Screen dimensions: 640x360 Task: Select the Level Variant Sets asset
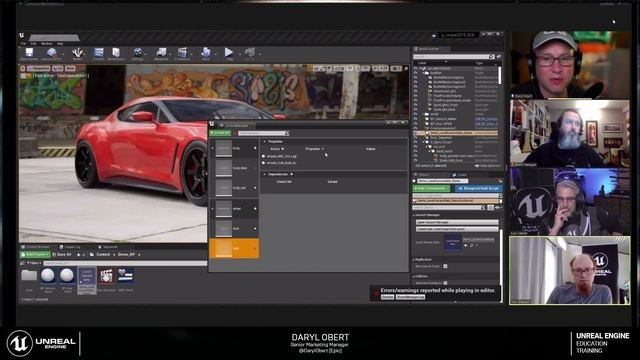coord(87,280)
